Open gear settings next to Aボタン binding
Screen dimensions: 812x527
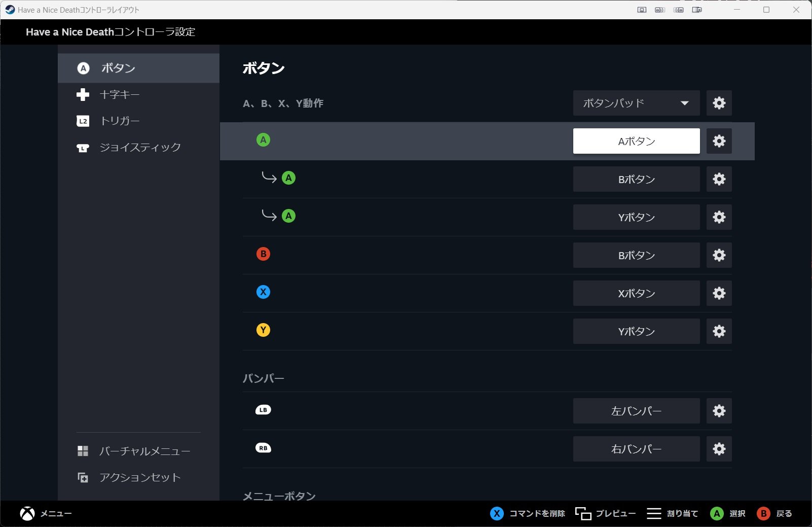click(719, 141)
